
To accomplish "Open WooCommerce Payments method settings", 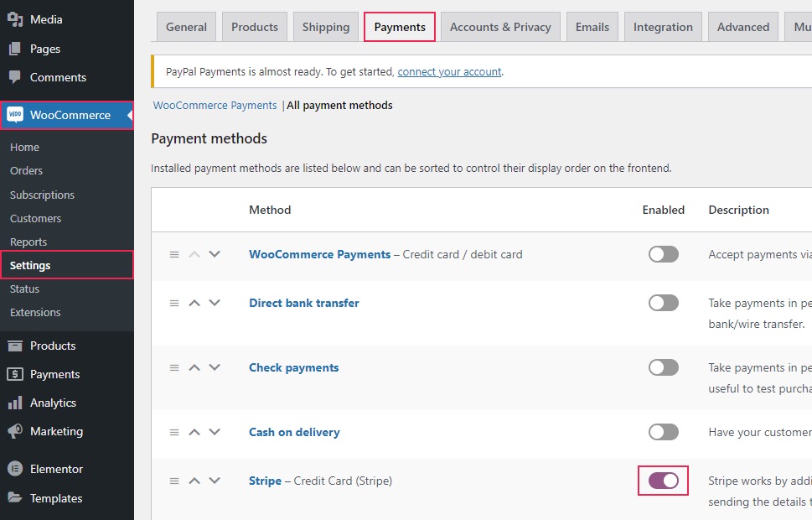I will coord(319,255).
